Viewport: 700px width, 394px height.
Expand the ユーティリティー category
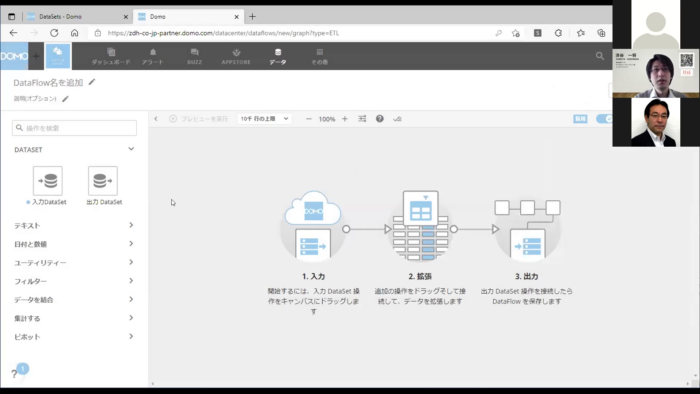point(74,263)
